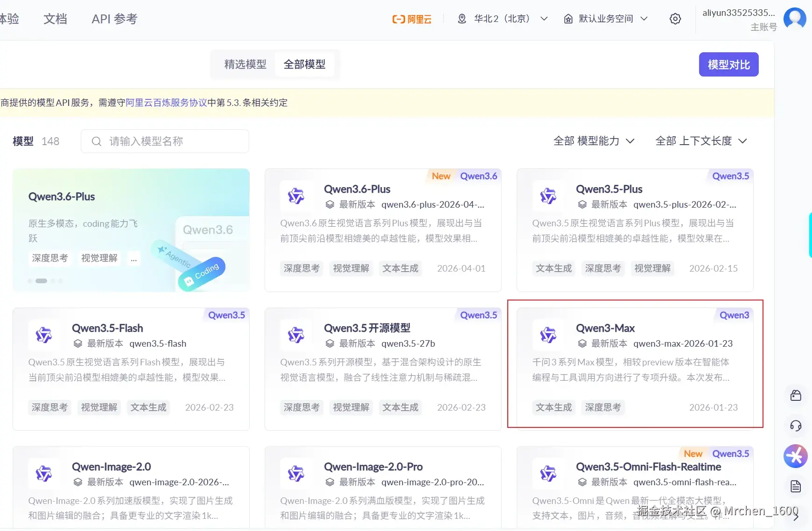Open the purple AI assistant star icon
Viewport: 812px width, 531px height.
pos(796,456)
